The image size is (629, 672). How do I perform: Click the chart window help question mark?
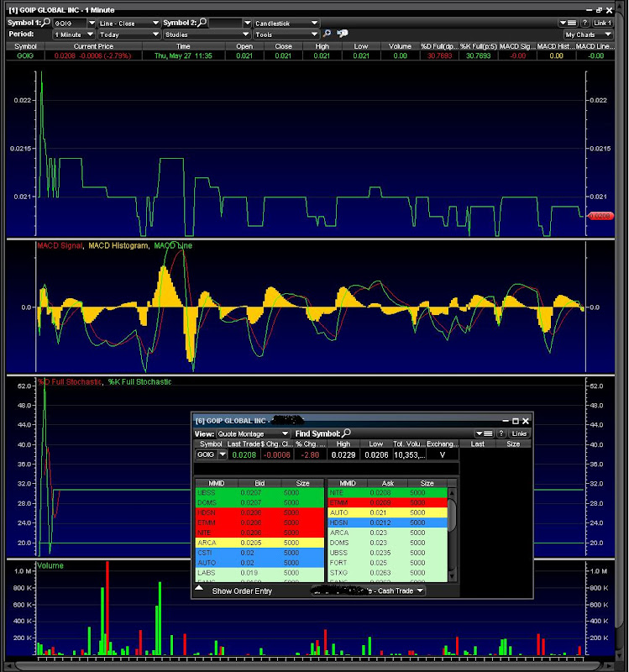(584, 23)
